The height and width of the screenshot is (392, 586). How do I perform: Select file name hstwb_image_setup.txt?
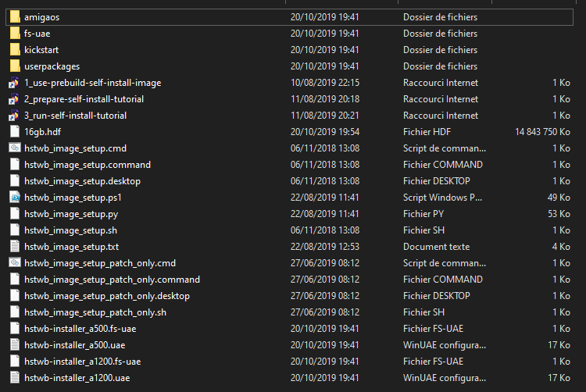click(x=72, y=247)
